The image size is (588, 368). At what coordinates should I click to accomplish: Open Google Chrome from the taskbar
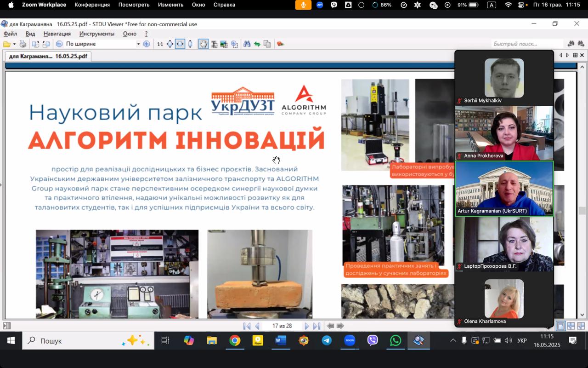point(235,341)
